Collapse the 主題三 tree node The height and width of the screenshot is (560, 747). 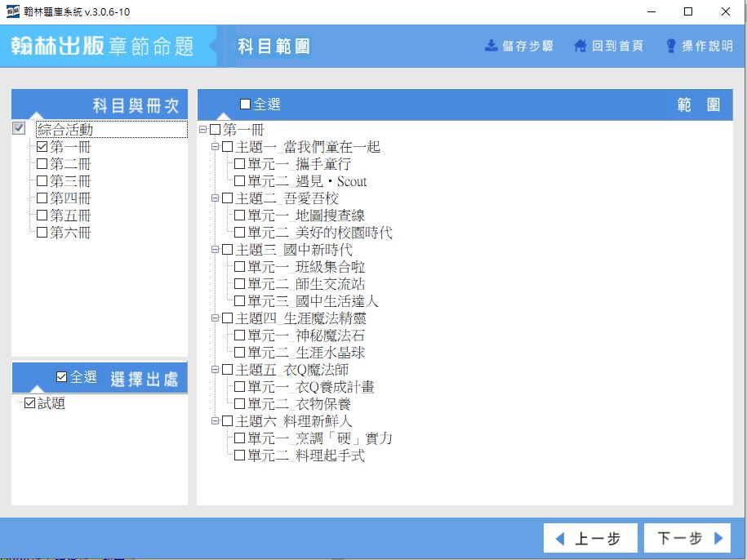click(x=215, y=250)
